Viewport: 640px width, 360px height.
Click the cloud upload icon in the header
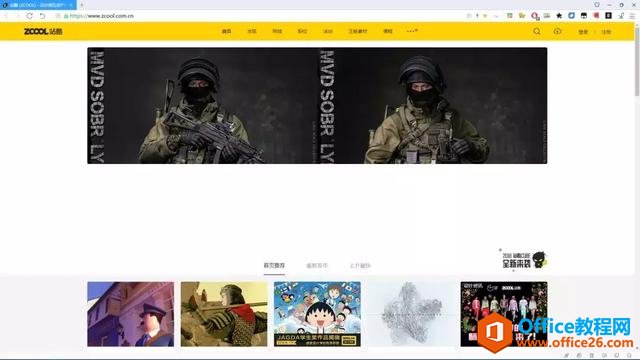pos(557,31)
